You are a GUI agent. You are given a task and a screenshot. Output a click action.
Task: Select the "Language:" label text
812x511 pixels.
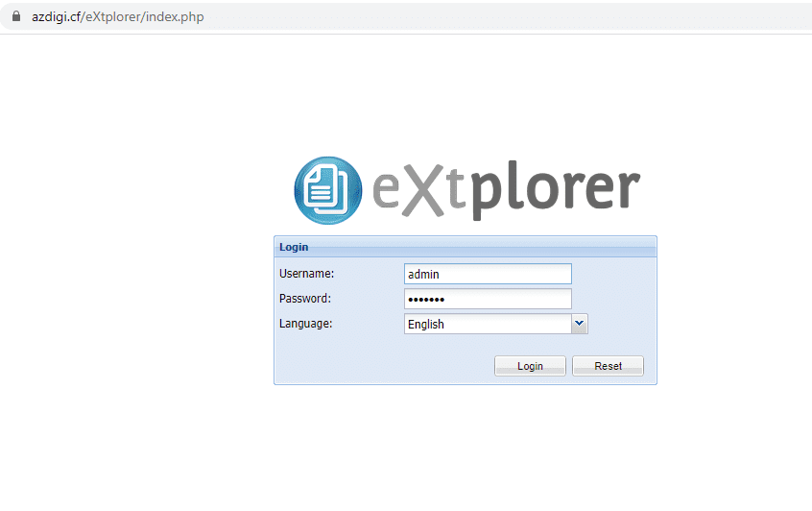pyautogui.click(x=305, y=324)
